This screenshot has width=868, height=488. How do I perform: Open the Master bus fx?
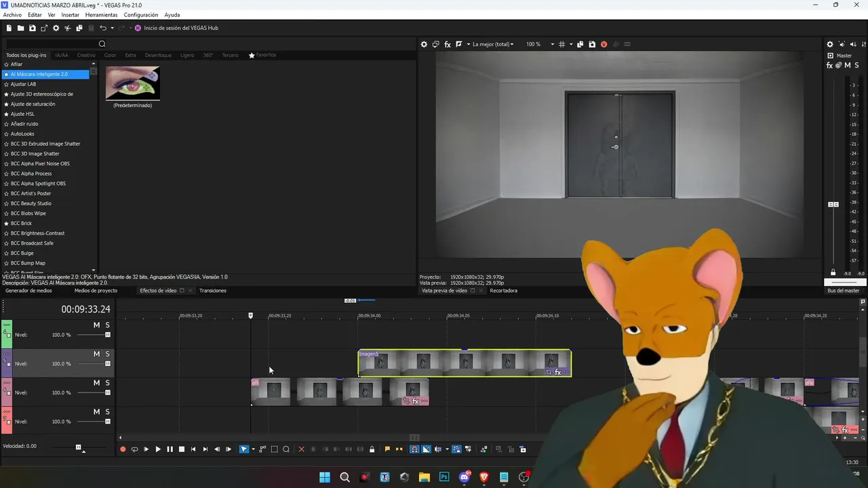[830, 66]
